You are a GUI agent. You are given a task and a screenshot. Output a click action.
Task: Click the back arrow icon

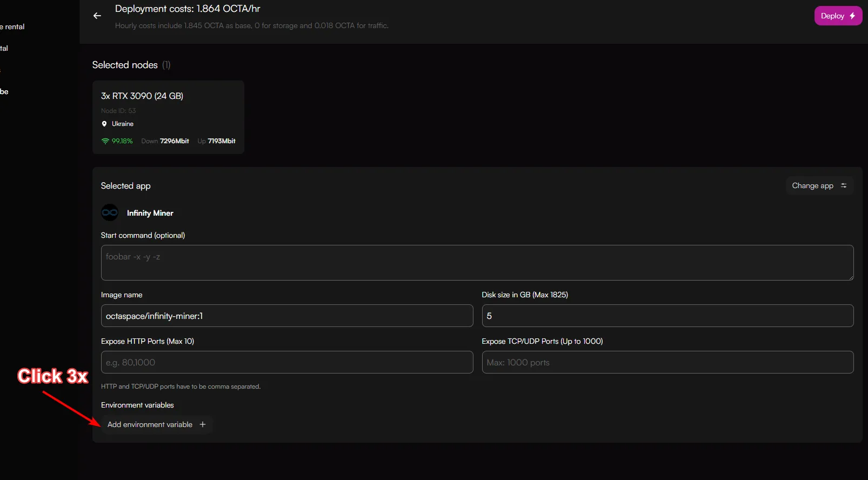97,16
